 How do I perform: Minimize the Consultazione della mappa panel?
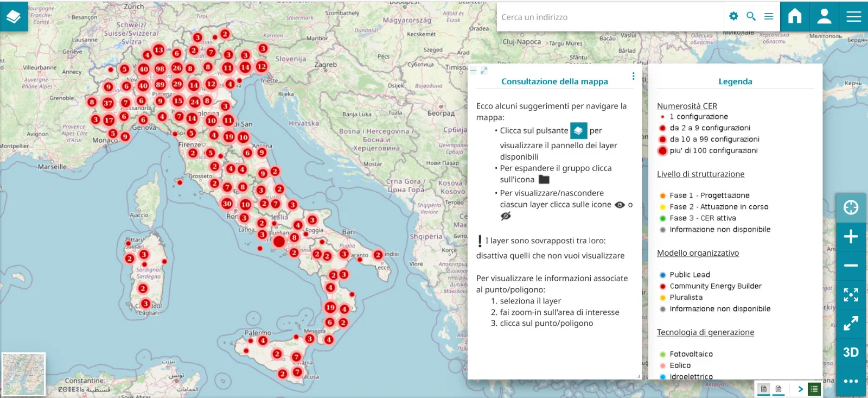coord(473,71)
